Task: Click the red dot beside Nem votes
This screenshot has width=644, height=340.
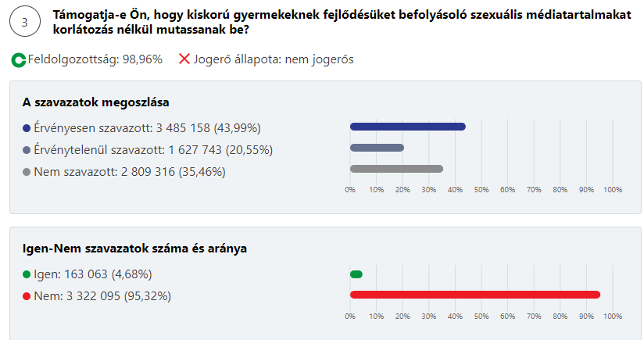Action: (27, 296)
